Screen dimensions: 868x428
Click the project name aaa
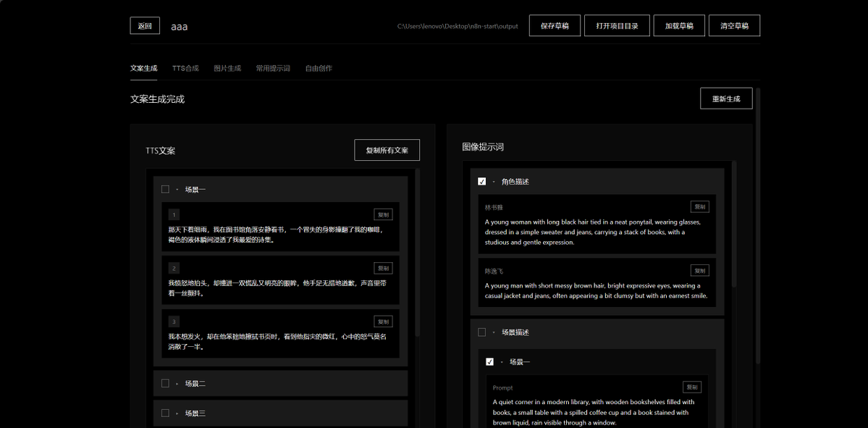tap(179, 27)
